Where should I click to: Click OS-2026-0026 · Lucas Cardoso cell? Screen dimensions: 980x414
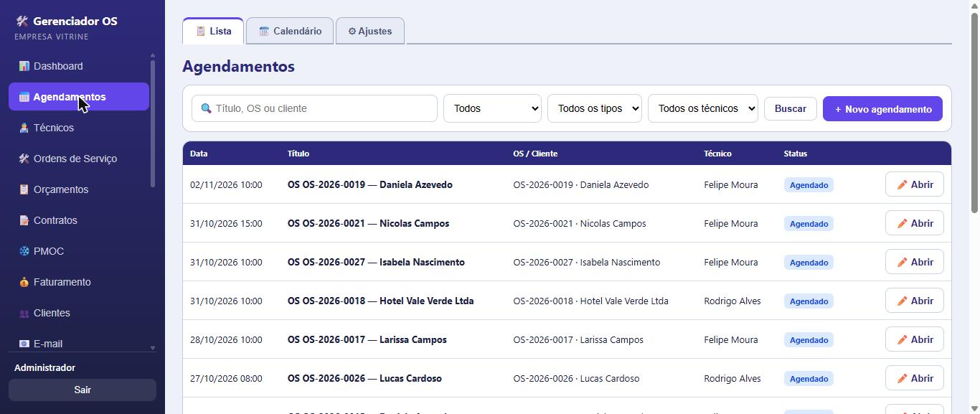pos(576,378)
